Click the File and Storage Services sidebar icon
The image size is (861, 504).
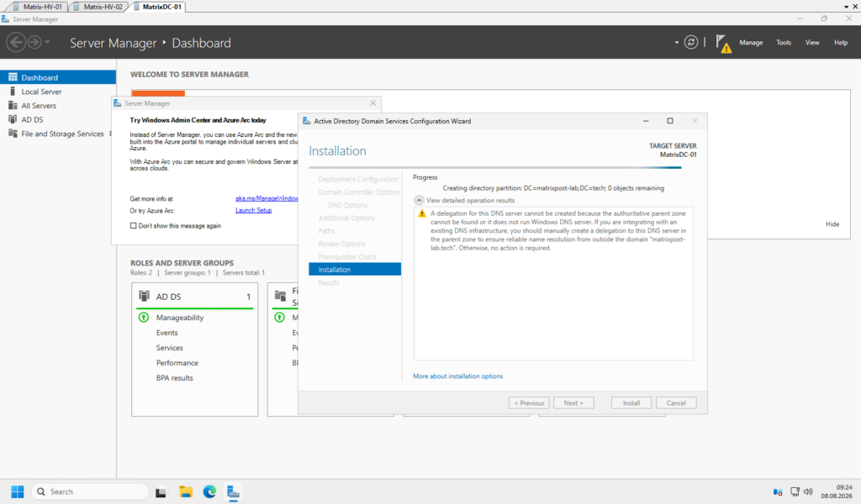point(13,134)
